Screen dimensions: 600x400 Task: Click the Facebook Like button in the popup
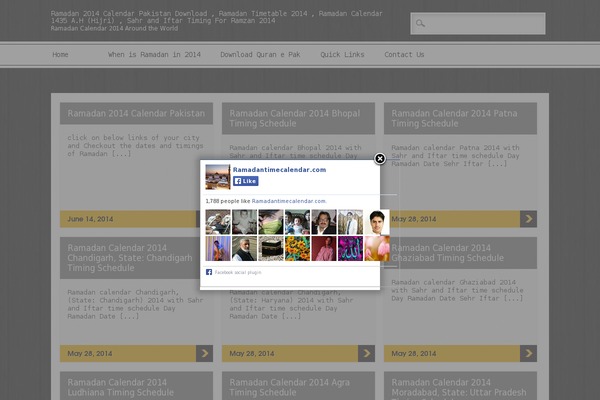pos(246,181)
